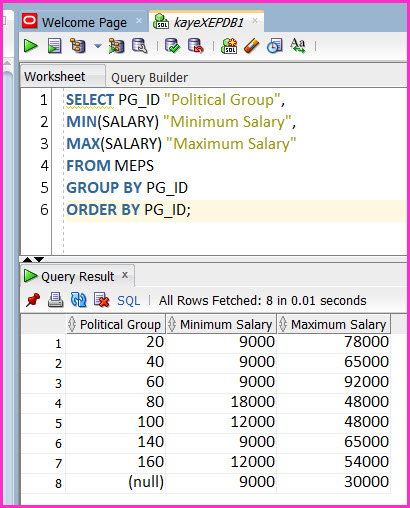Sort by Political Group column header
Viewport: 410px width, 508px height.
pyautogui.click(x=116, y=324)
